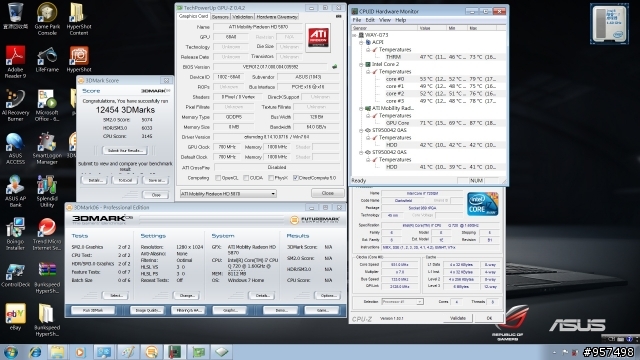
Task: Switch to 3DMark06 via orange taskbar button
Action: [151, 352]
